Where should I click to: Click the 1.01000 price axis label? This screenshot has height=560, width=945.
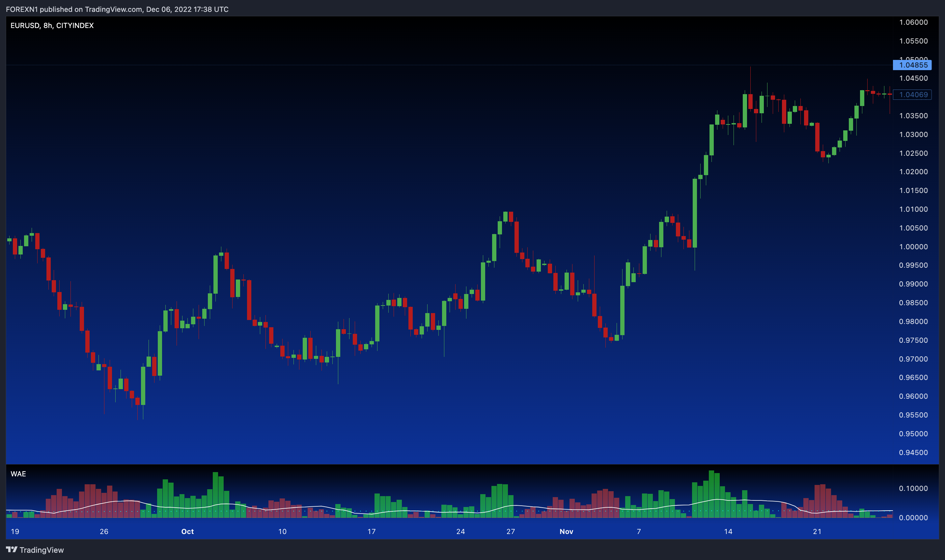(913, 209)
